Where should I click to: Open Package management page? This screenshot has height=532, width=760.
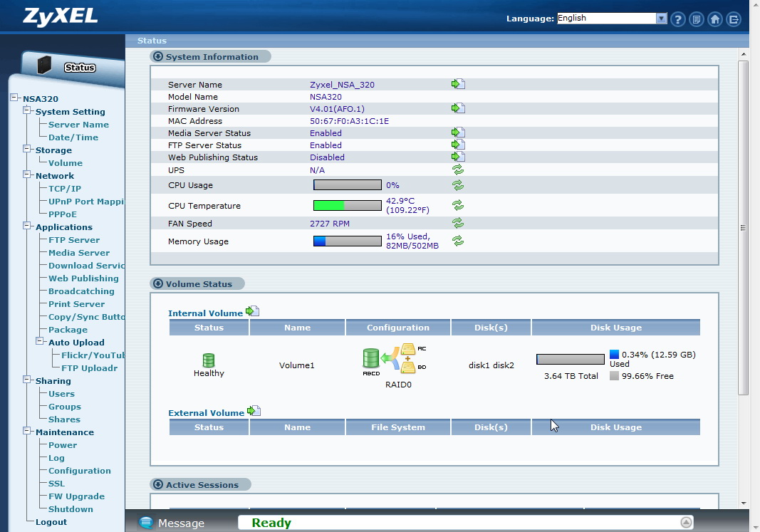coord(68,330)
